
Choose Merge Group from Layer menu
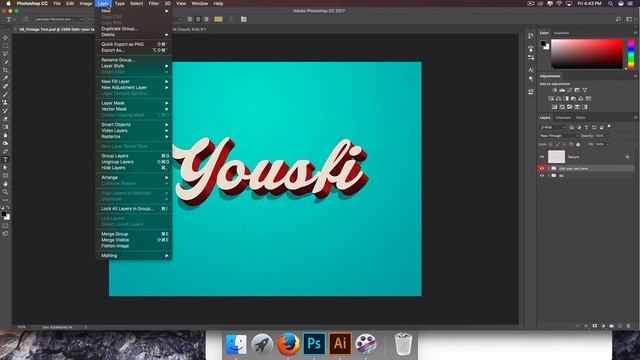tap(134, 234)
